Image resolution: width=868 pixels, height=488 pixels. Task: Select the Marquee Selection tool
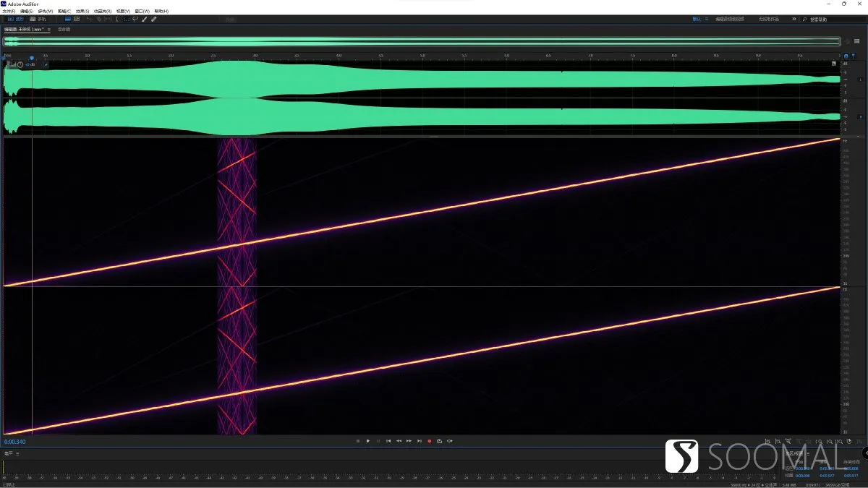(x=127, y=19)
